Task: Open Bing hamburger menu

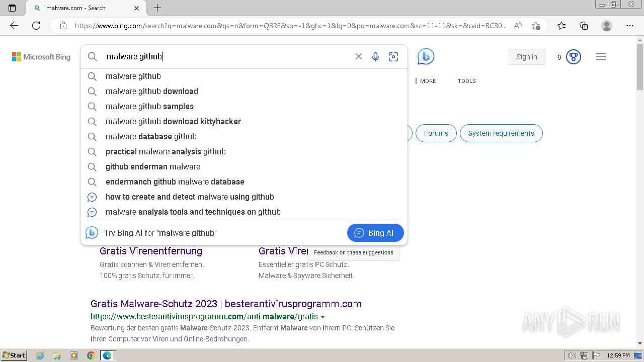Action: click(x=601, y=57)
